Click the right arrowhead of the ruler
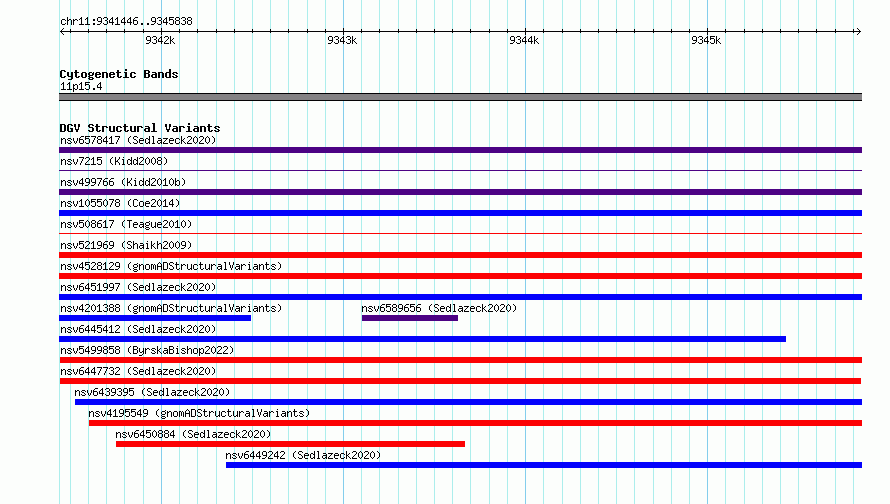Viewport: 890px width, 504px height. tap(858, 31)
